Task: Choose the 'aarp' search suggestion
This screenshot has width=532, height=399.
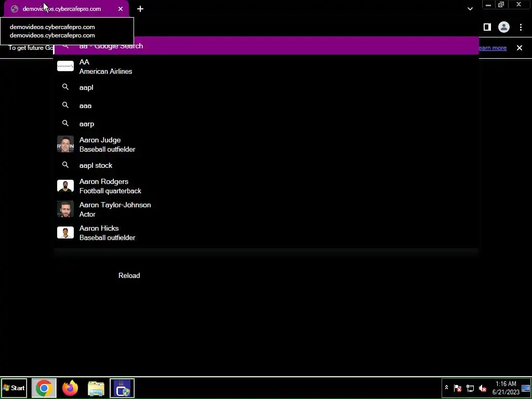Action: pos(267,124)
